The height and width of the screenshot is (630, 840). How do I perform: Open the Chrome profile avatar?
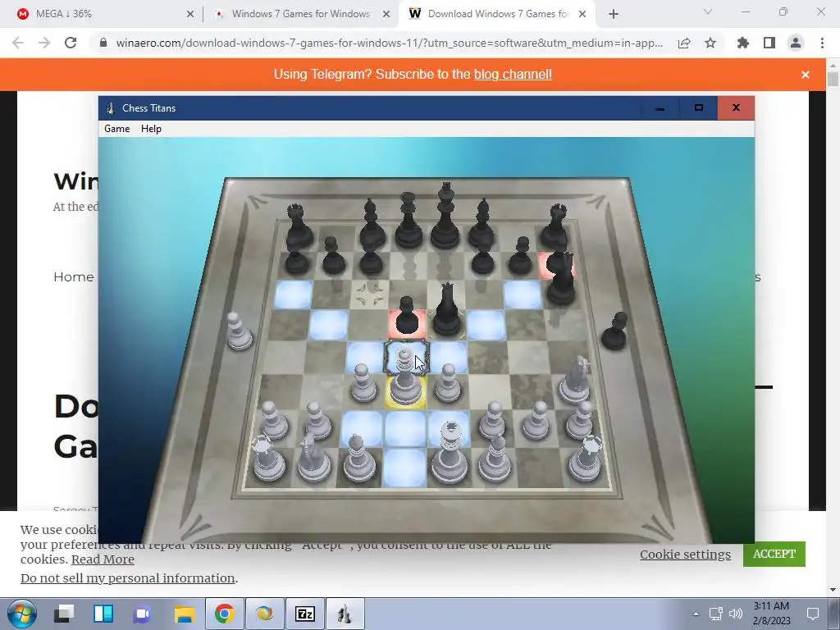coord(796,43)
